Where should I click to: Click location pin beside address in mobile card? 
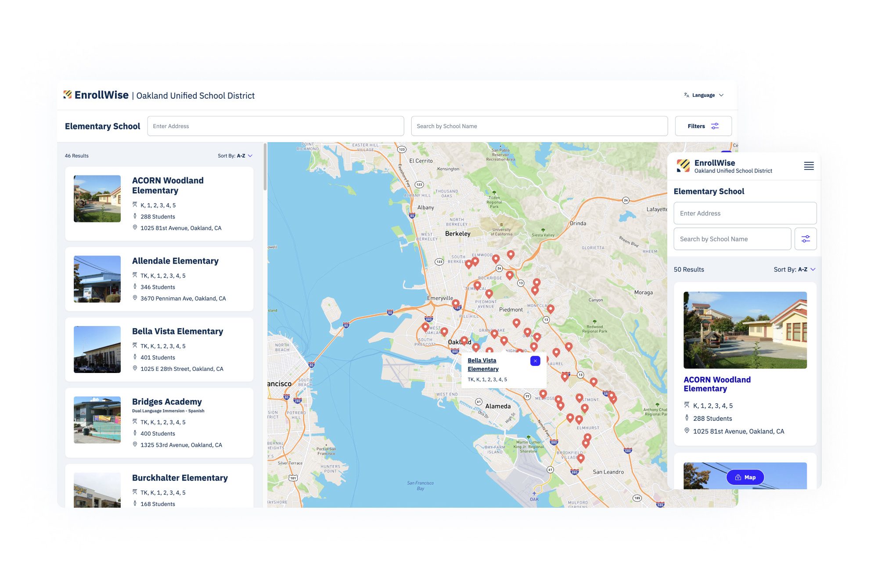687,430
